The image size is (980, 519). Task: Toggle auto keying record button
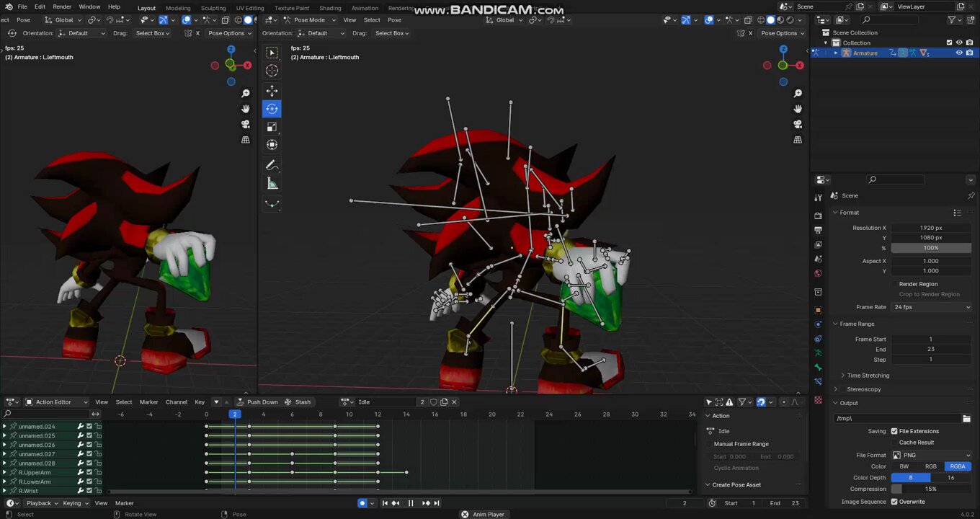coord(362,503)
